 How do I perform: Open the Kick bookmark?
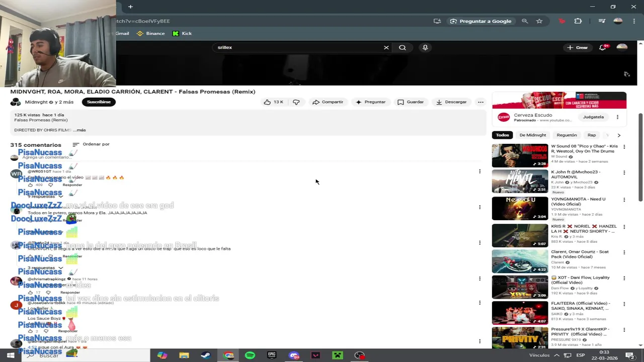[182, 33]
